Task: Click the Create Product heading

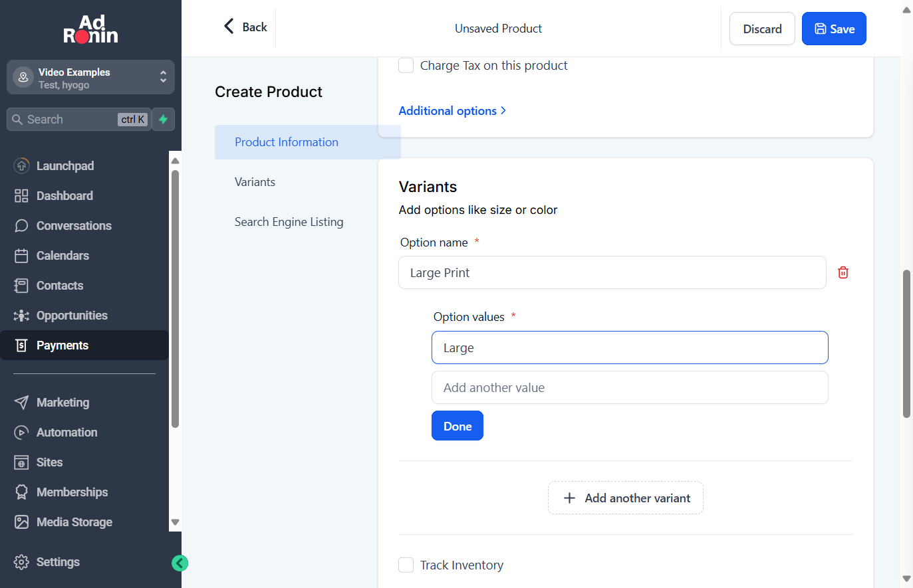Action: pyautogui.click(x=269, y=92)
